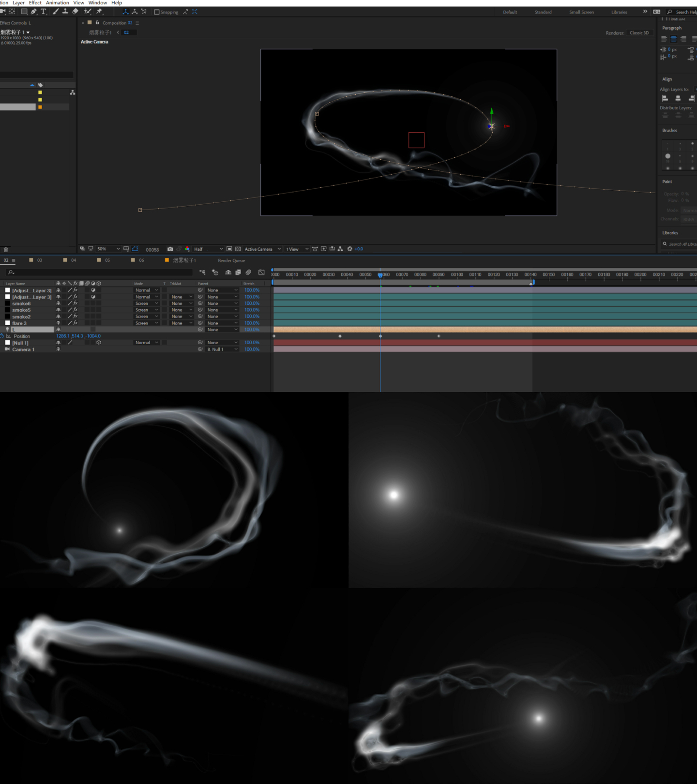
Task: Open the Effect menu
Action: 35,3
